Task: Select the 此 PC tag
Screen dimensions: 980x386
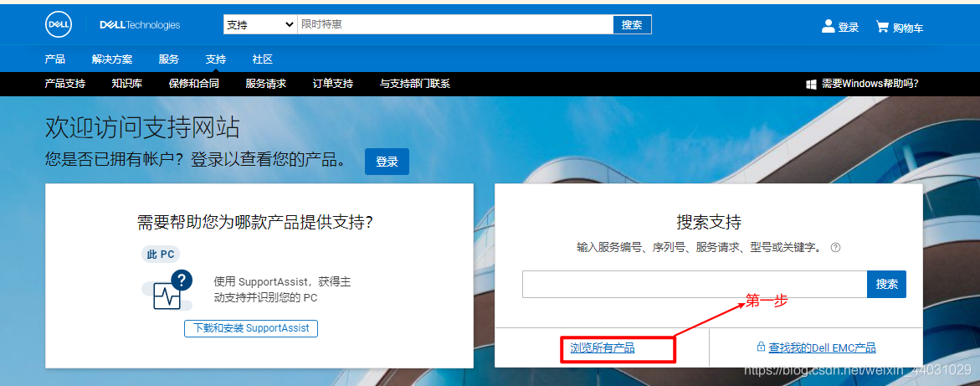Action: pyautogui.click(x=161, y=254)
